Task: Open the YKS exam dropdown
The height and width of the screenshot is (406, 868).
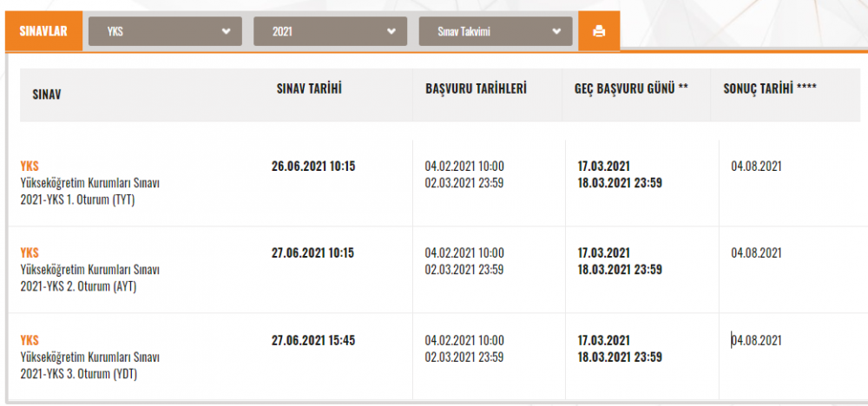Action: (x=164, y=31)
